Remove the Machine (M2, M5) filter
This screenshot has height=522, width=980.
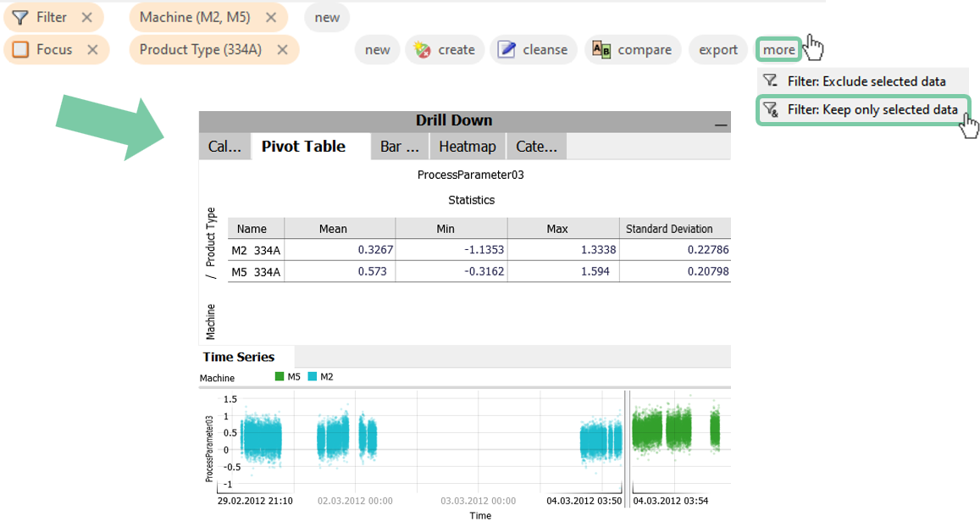pos(270,18)
